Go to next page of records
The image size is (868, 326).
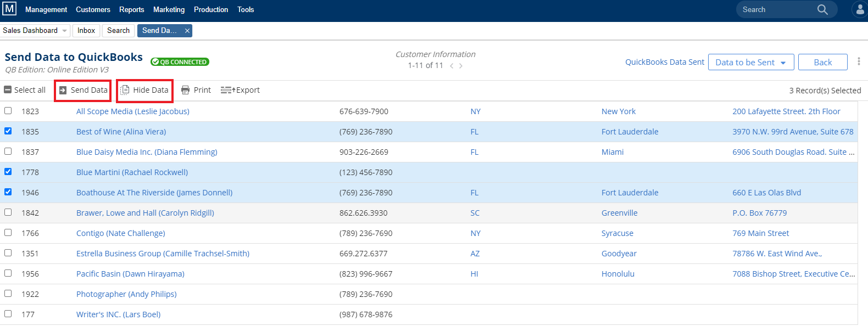tap(461, 66)
